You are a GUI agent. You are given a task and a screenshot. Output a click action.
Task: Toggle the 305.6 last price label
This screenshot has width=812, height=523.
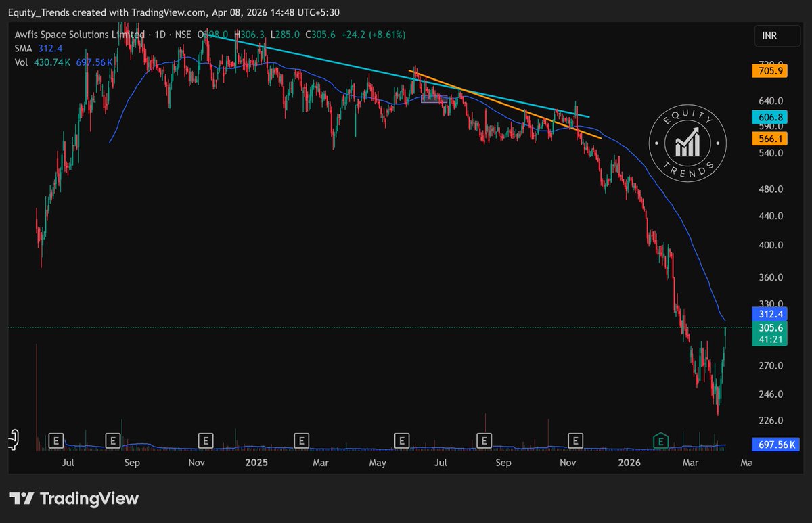tap(769, 327)
